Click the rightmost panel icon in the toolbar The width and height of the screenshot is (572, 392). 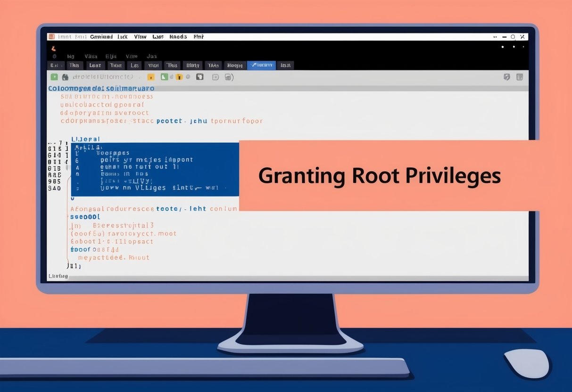(519, 77)
